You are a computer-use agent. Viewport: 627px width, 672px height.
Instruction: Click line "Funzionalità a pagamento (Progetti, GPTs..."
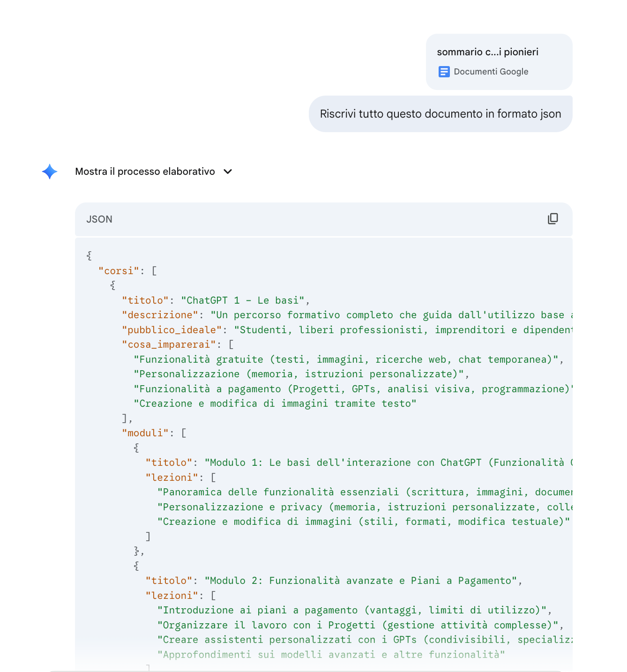click(x=353, y=389)
